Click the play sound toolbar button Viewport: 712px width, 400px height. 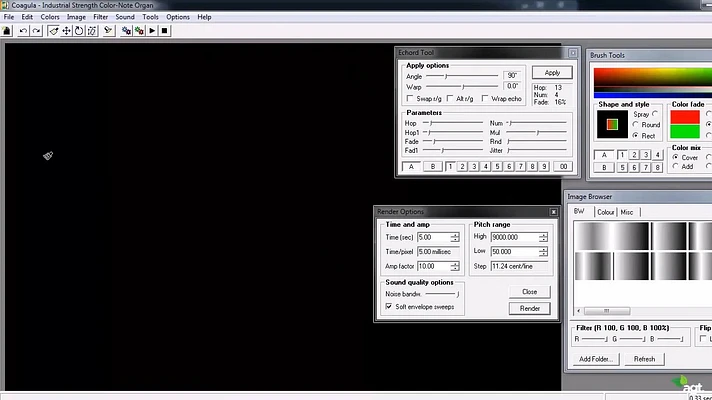tap(152, 31)
